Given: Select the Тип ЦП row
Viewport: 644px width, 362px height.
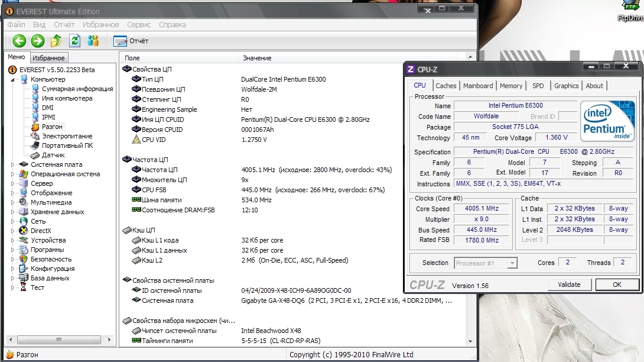Looking at the screenshot, I should click(152, 79).
